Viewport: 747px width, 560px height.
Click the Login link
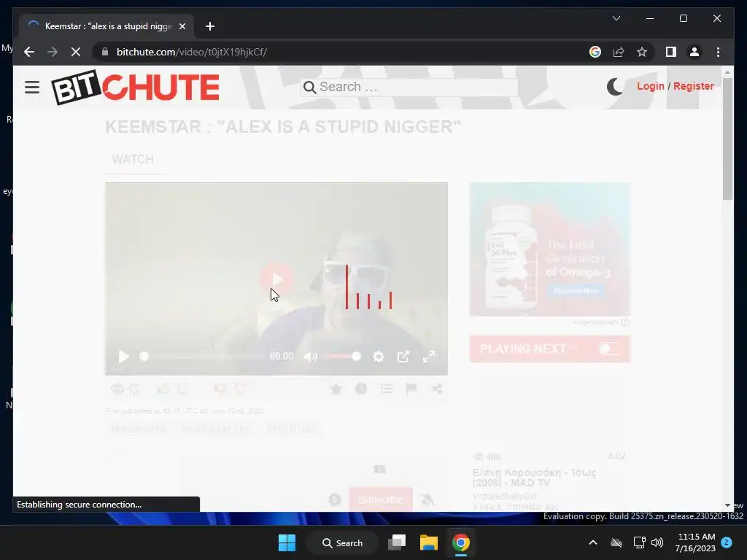click(650, 86)
